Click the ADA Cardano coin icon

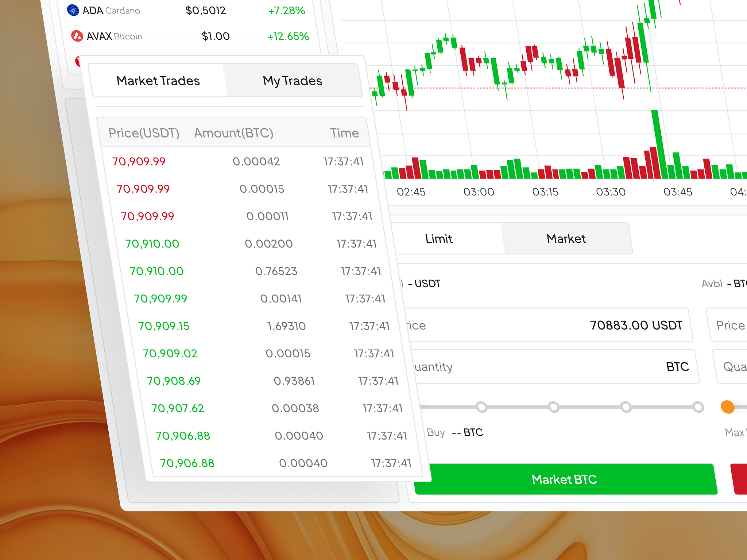(x=73, y=10)
